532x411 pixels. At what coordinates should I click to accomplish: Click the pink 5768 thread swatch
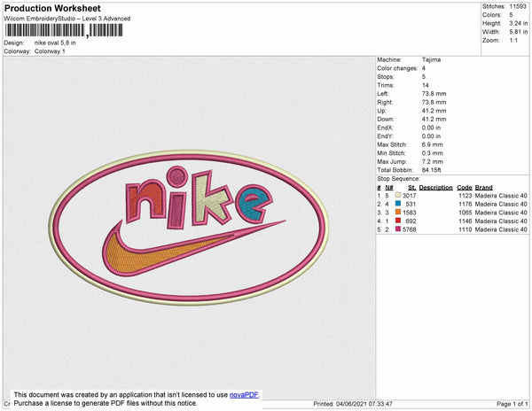(x=398, y=229)
